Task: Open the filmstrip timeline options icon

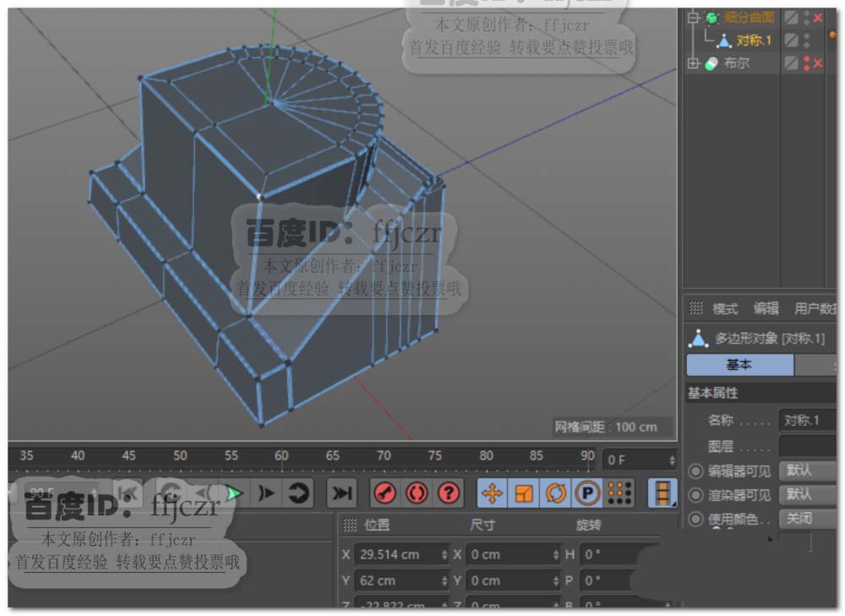Action: 662,493
